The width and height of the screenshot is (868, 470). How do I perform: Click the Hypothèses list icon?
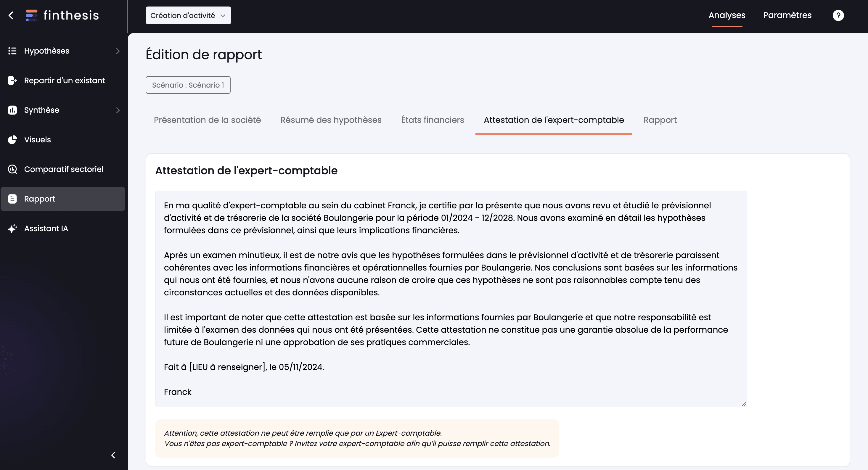point(12,51)
